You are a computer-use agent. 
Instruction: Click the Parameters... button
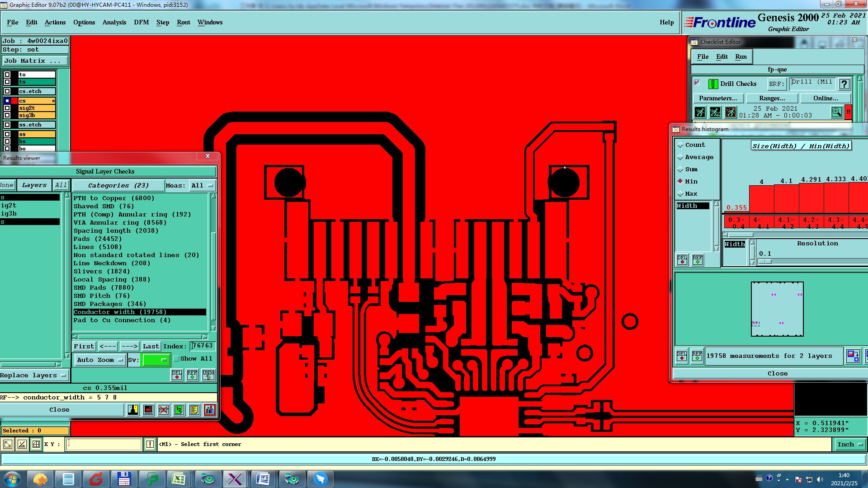pyautogui.click(x=717, y=98)
